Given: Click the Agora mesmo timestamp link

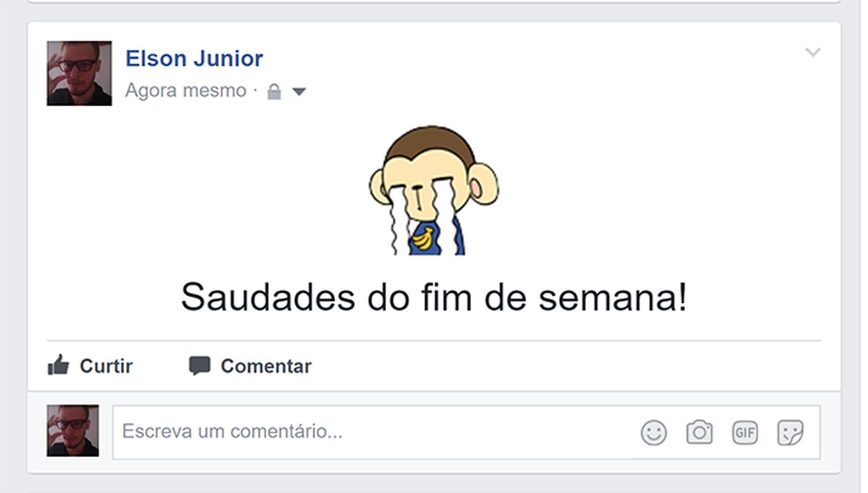Looking at the screenshot, I should point(185,90).
